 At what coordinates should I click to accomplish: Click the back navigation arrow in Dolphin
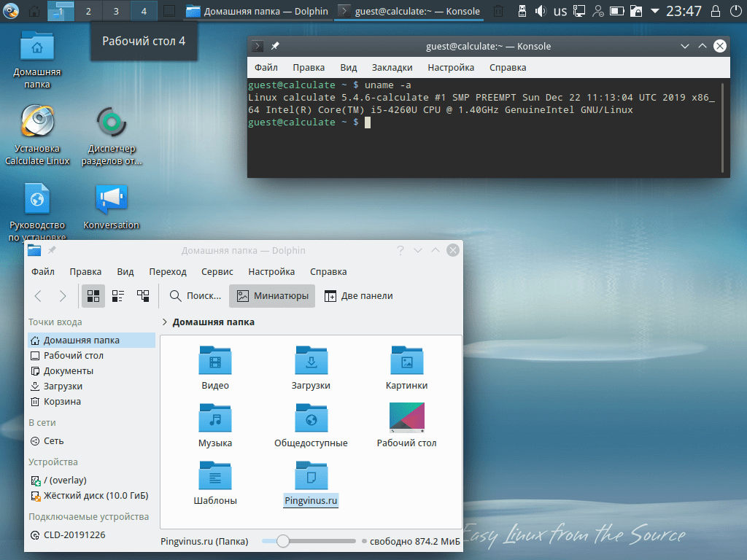[x=39, y=296]
